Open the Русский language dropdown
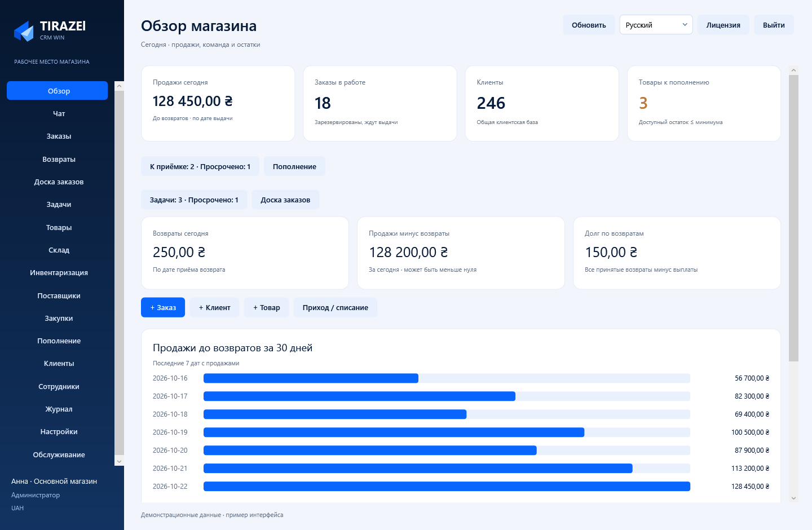This screenshot has width=812, height=530. [x=656, y=25]
